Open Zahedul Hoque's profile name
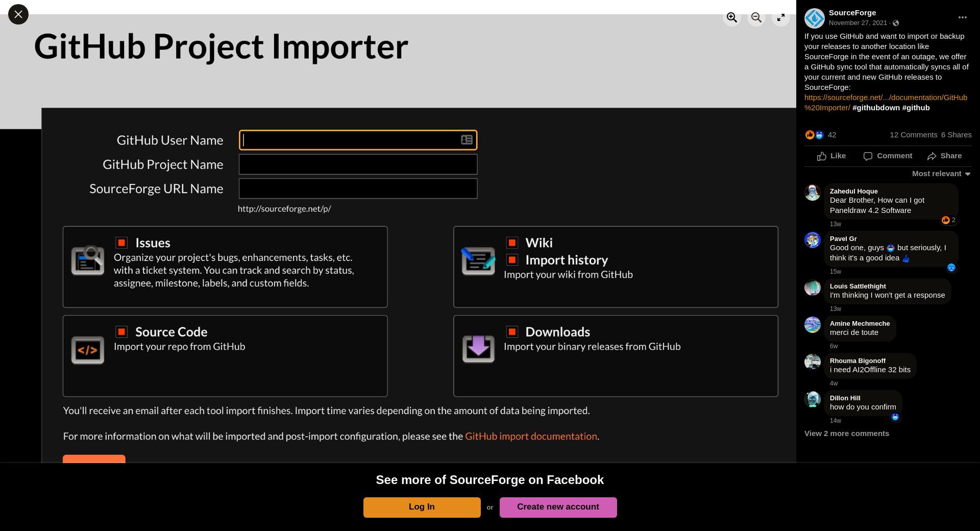 [854, 191]
